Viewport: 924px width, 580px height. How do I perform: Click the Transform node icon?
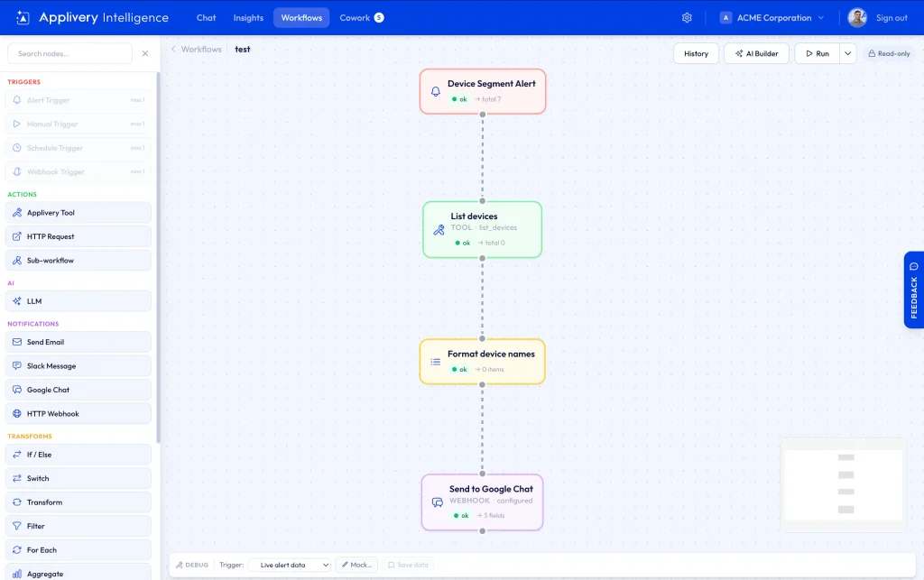coord(17,502)
